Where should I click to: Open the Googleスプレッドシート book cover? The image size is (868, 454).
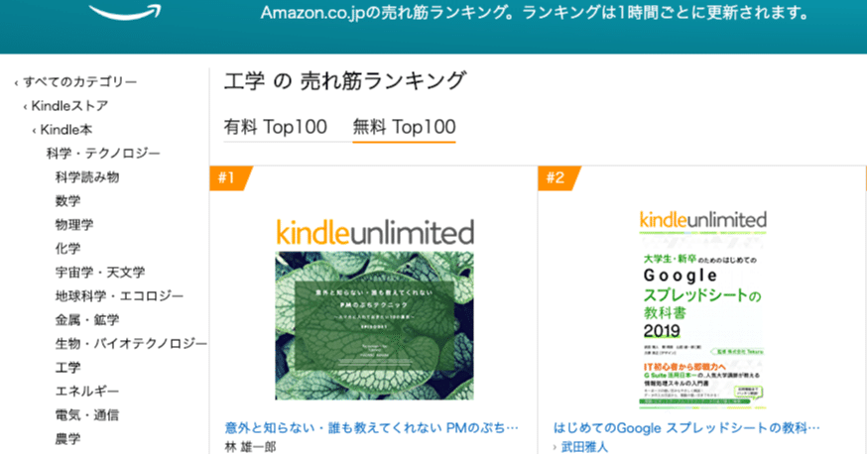(702, 309)
